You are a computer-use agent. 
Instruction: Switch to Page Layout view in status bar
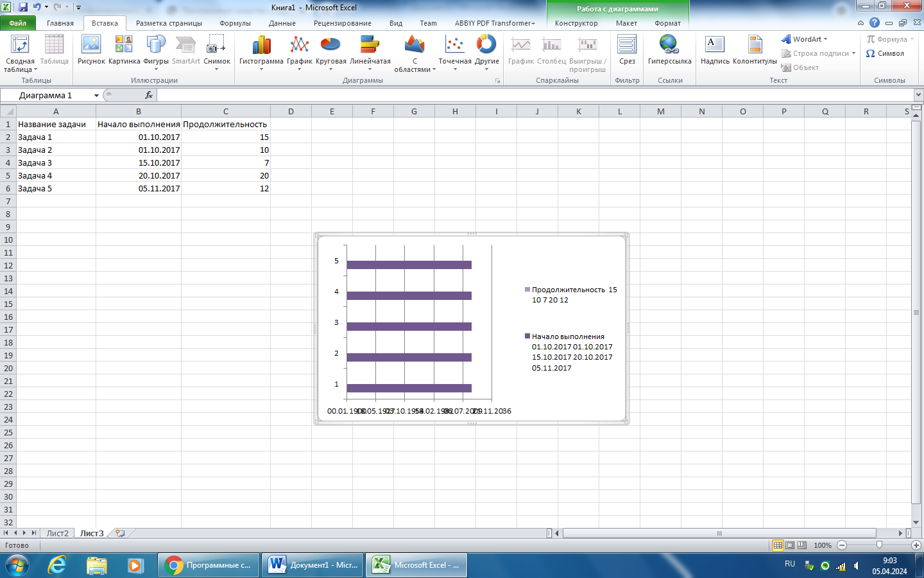(x=790, y=545)
